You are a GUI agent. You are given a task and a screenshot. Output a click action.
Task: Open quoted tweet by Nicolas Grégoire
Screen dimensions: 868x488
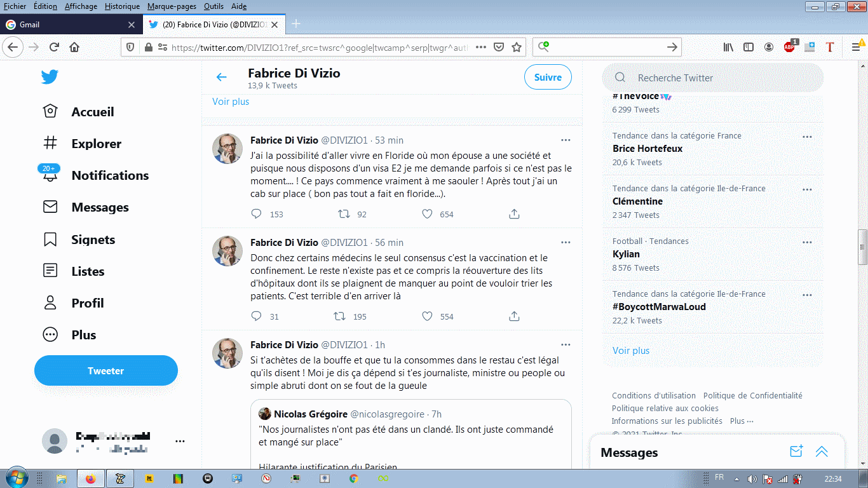[x=410, y=435]
